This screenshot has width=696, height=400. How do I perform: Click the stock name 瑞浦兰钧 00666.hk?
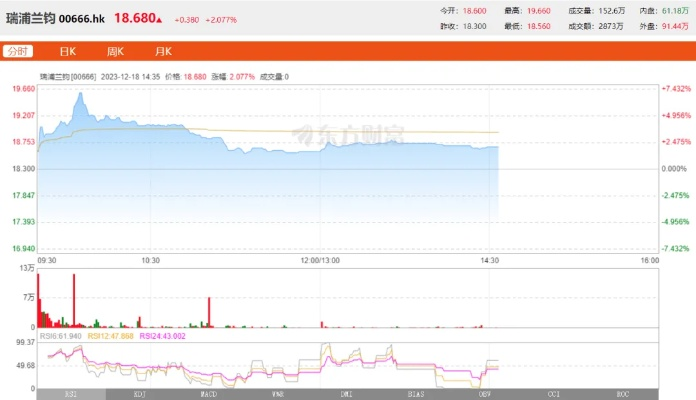click(x=56, y=18)
